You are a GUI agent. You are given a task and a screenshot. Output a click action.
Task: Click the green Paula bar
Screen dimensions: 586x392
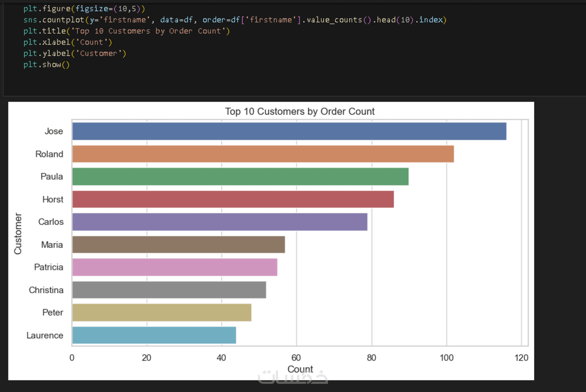[x=240, y=176]
